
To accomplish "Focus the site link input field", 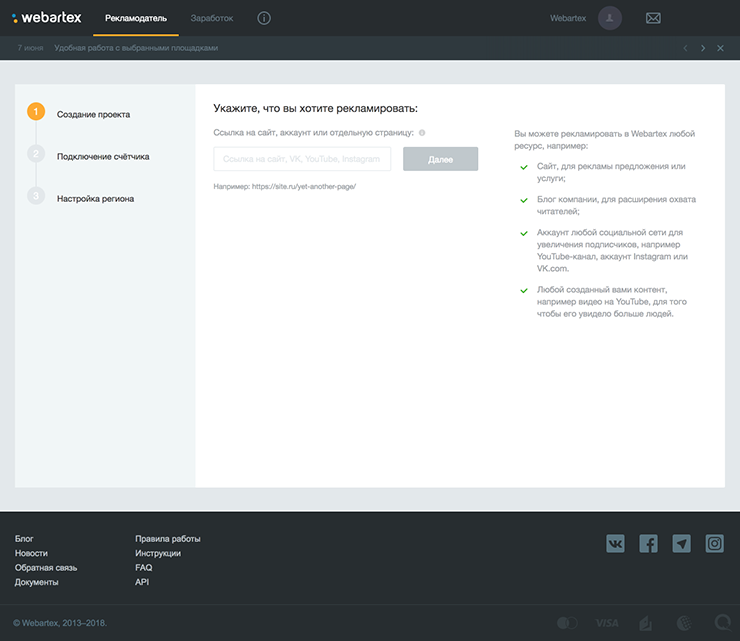I will [302, 159].
